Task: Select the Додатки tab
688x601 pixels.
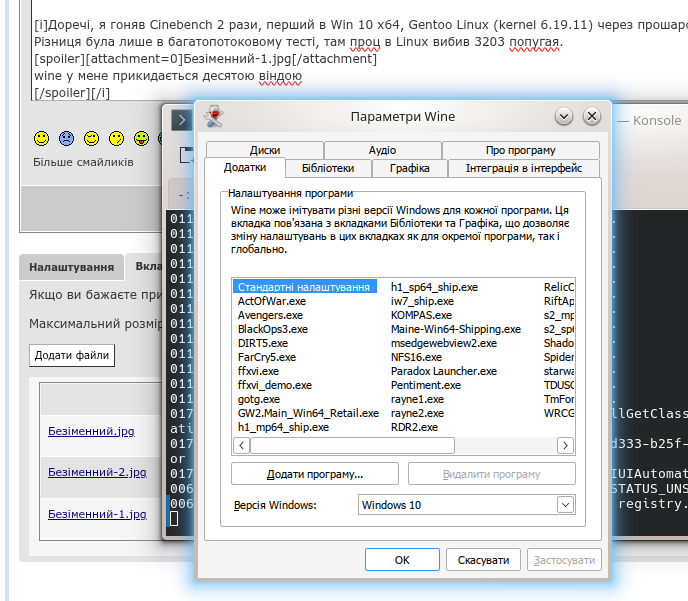Action: click(245, 168)
